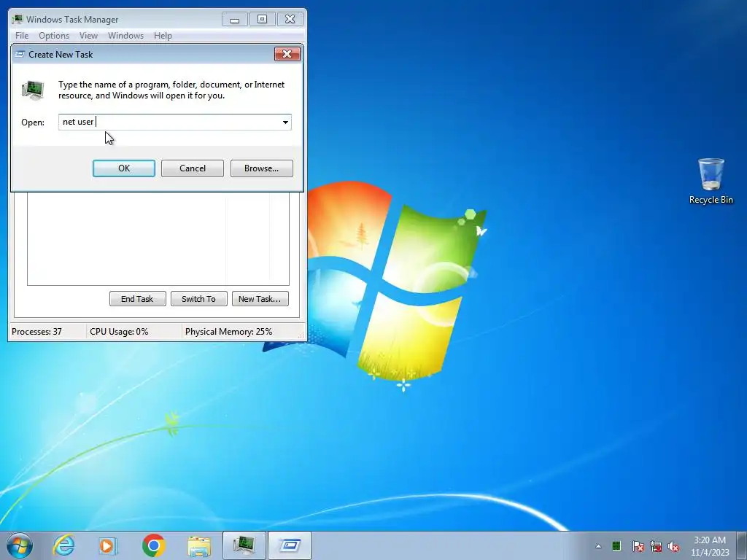Click Task Manager icon on the taskbar

coord(244,545)
